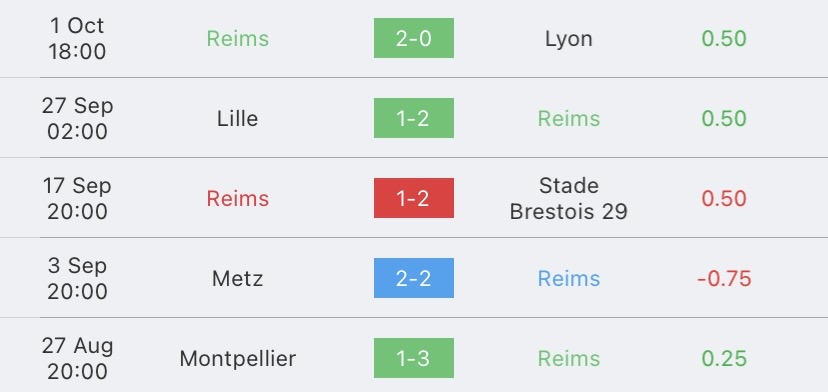828x392 pixels.
Task: Click green Reims in the Lyon match row
Action: point(238,39)
